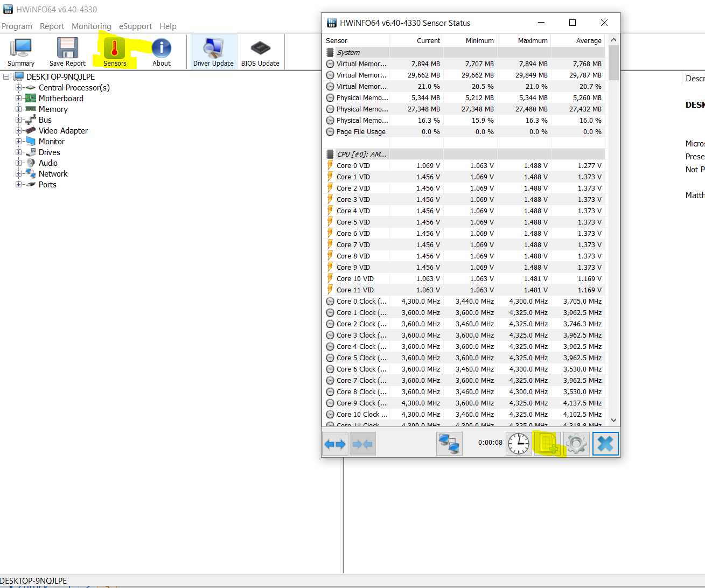This screenshot has width=705, height=588.
Task: Click the About info icon
Action: pos(162,52)
